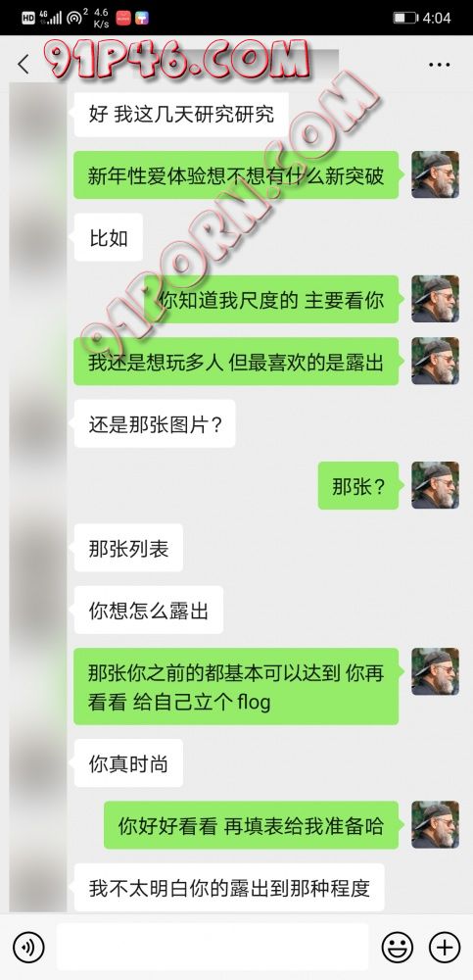Select the "你真时尚" message bubble
Screen dimensions: 473x980
click(x=128, y=763)
